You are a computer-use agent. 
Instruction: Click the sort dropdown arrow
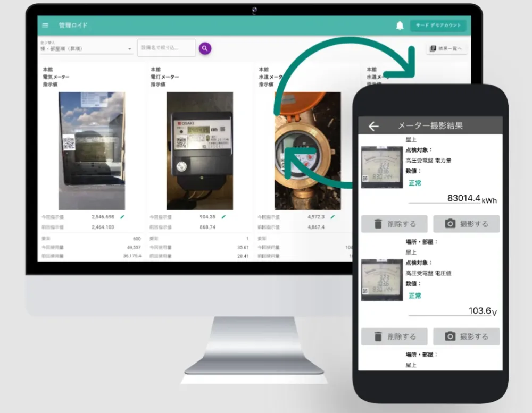click(130, 49)
